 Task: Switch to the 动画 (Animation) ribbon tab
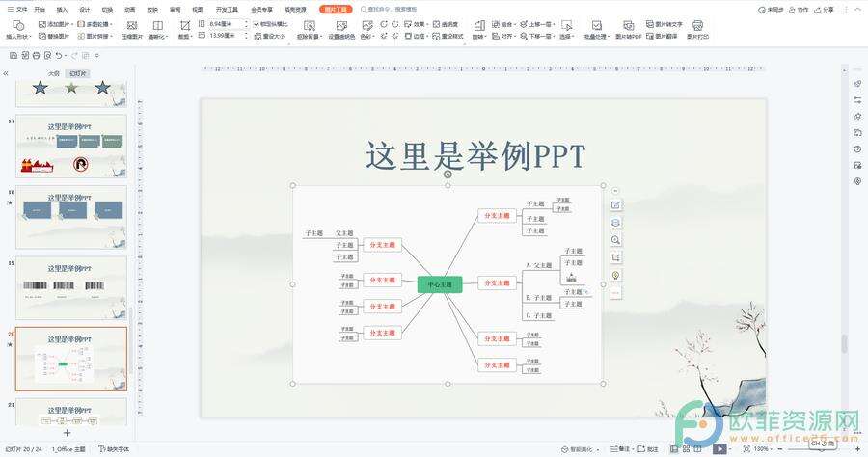click(129, 10)
